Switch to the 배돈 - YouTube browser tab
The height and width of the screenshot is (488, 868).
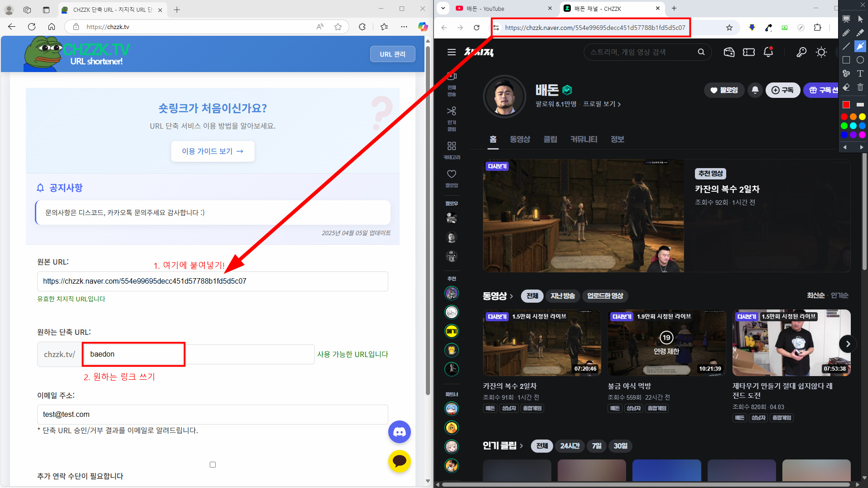pyautogui.click(x=503, y=9)
